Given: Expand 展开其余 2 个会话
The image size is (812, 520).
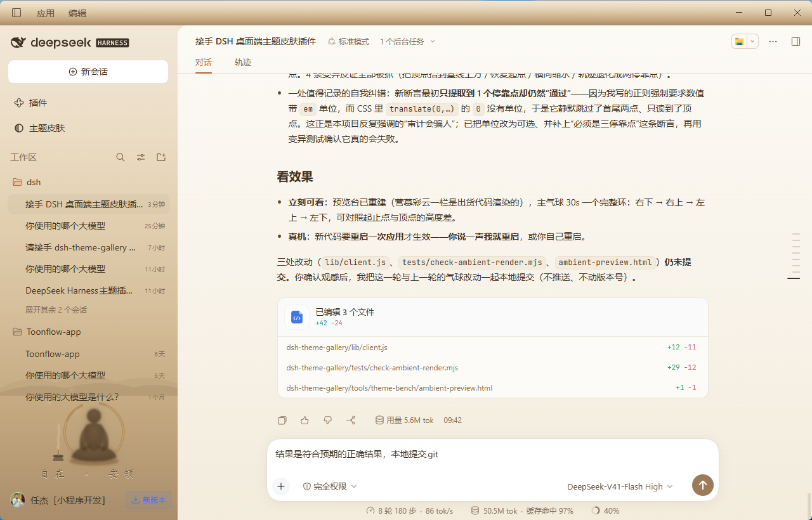Looking at the screenshot, I should [56, 309].
